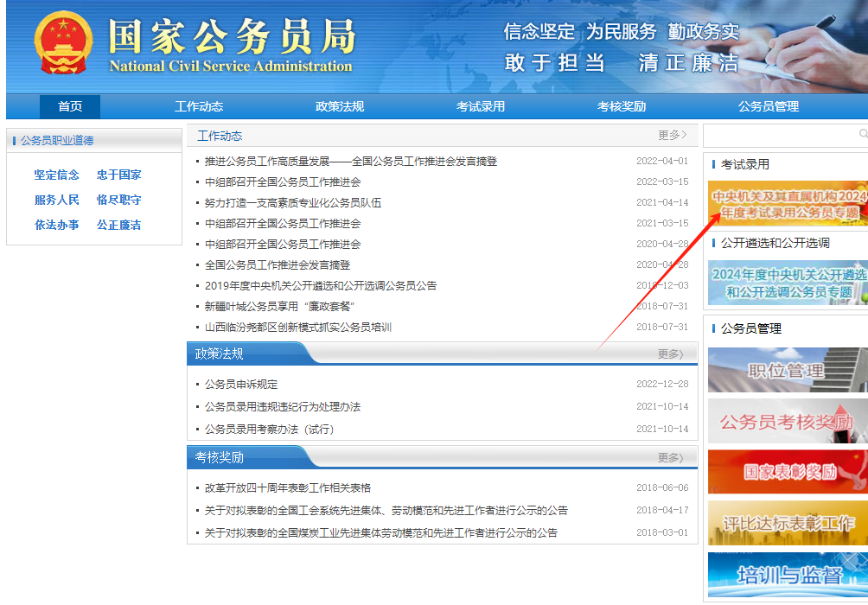The image size is (868, 605).
Task: Open the 培训与监督 banner
Action: tap(788, 575)
